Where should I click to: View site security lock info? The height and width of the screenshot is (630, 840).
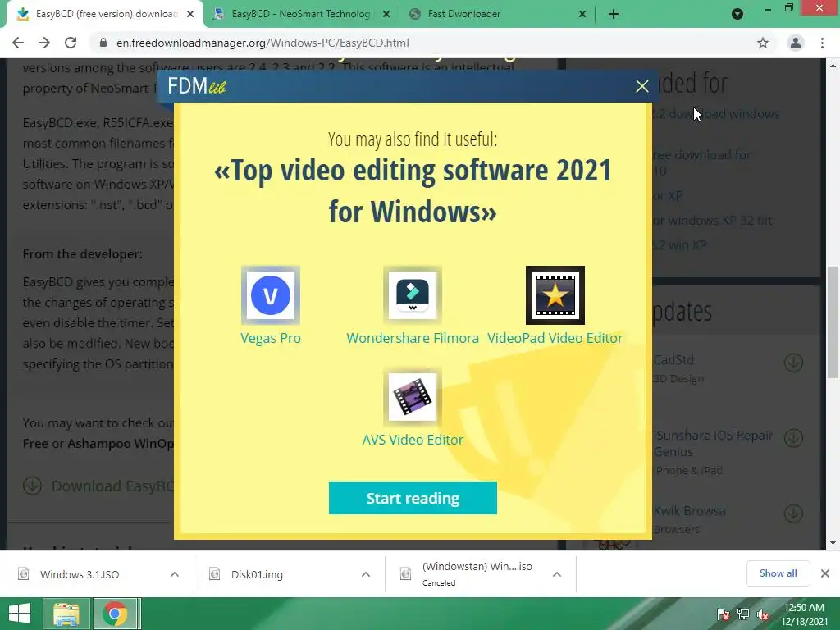103,43
